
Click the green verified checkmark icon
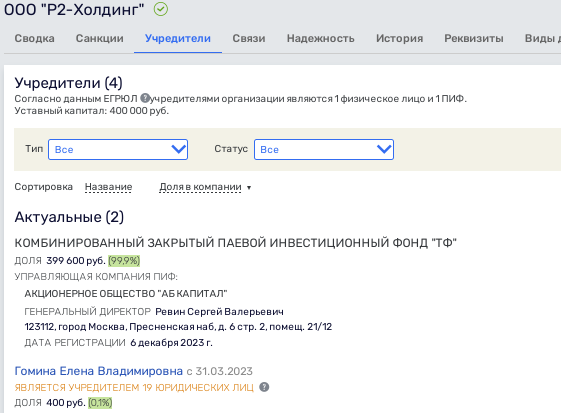tap(161, 9)
